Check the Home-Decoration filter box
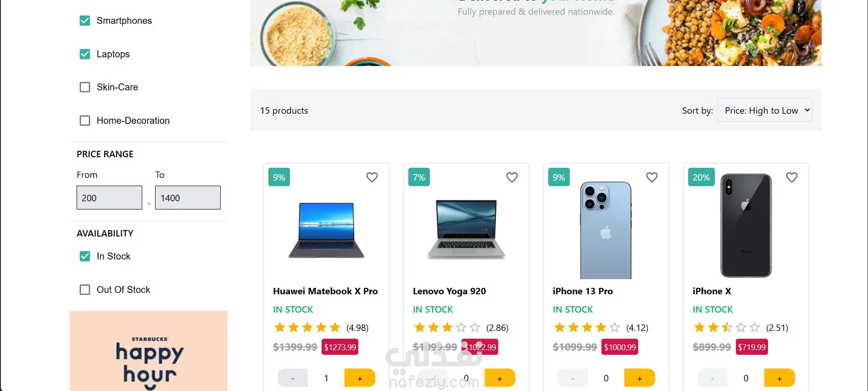The height and width of the screenshot is (391, 868). point(85,121)
